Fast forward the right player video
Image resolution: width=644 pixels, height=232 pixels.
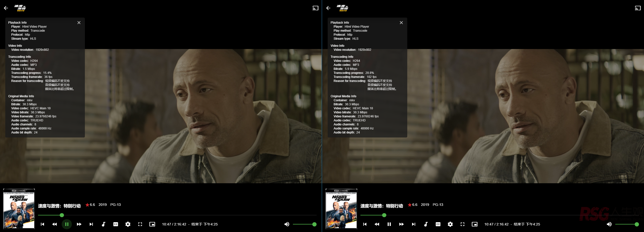coord(401,224)
